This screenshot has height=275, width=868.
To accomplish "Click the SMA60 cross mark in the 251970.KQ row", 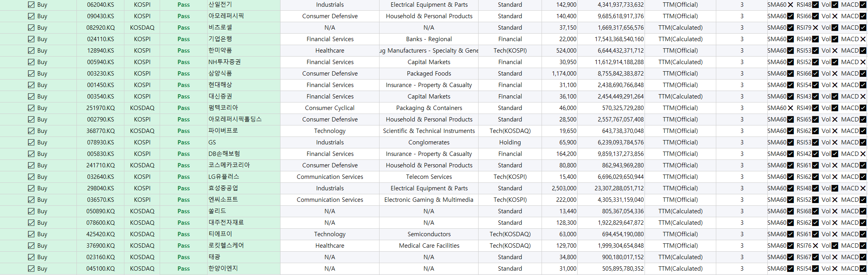I will point(790,108).
